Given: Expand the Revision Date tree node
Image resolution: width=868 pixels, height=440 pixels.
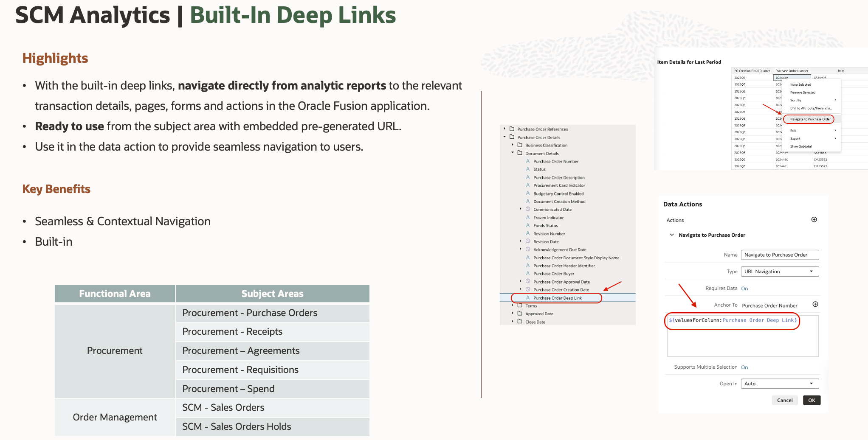Looking at the screenshot, I should pyautogui.click(x=521, y=241).
